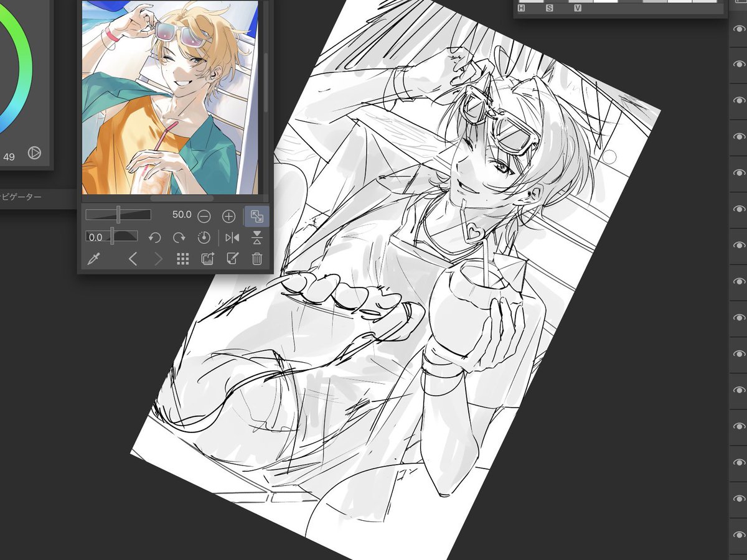Toggle the S color slider button
Viewport: 747px width, 560px height.
[549, 8]
